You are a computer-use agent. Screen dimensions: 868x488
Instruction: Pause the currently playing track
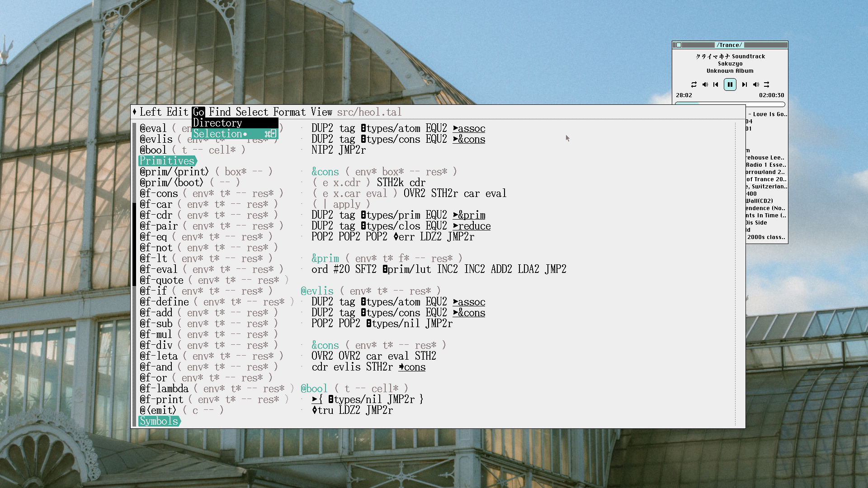tap(730, 84)
